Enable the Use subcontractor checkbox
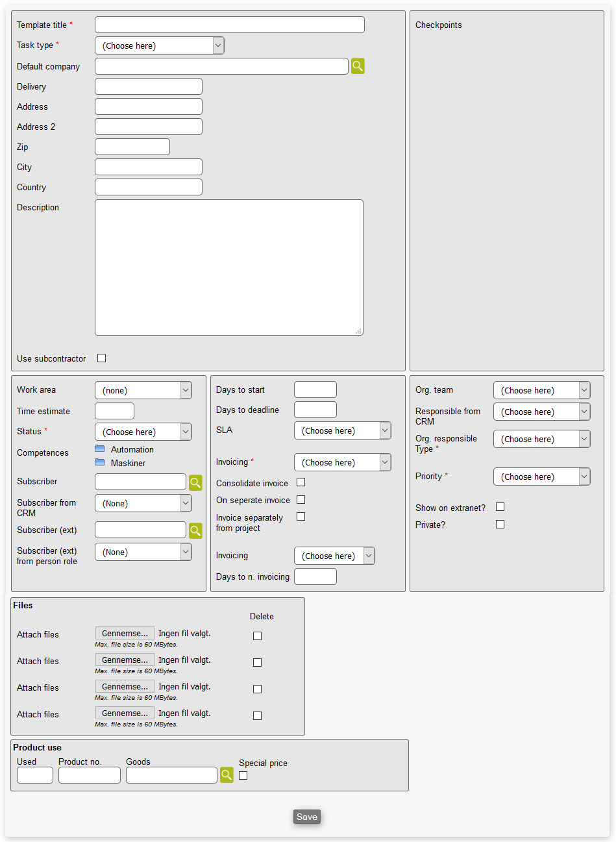The image size is (616, 842). tap(101, 358)
